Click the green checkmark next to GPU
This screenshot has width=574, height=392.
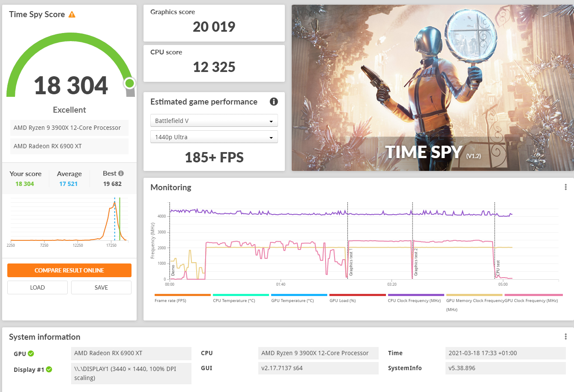pos(31,353)
